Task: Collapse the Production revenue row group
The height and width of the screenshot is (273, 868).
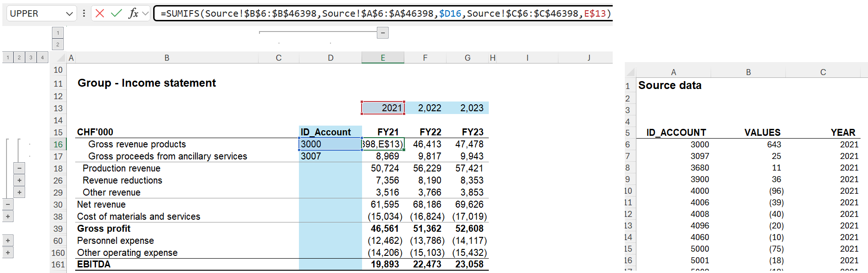Action: pos(19,168)
